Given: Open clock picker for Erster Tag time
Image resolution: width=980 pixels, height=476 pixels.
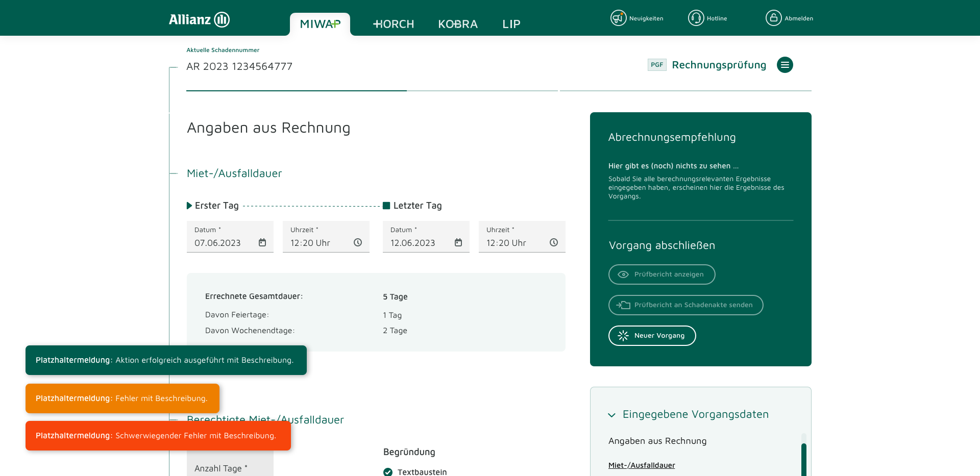Looking at the screenshot, I should click(358, 243).
